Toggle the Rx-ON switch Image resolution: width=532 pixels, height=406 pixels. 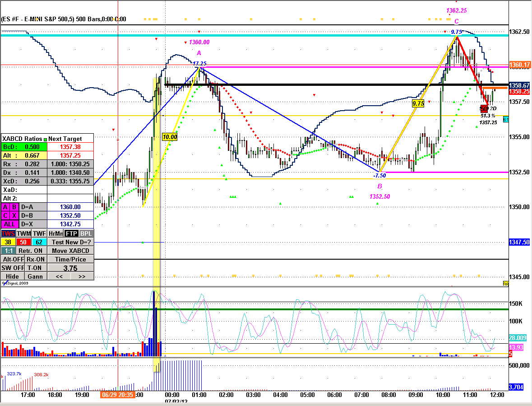[36, 259]
